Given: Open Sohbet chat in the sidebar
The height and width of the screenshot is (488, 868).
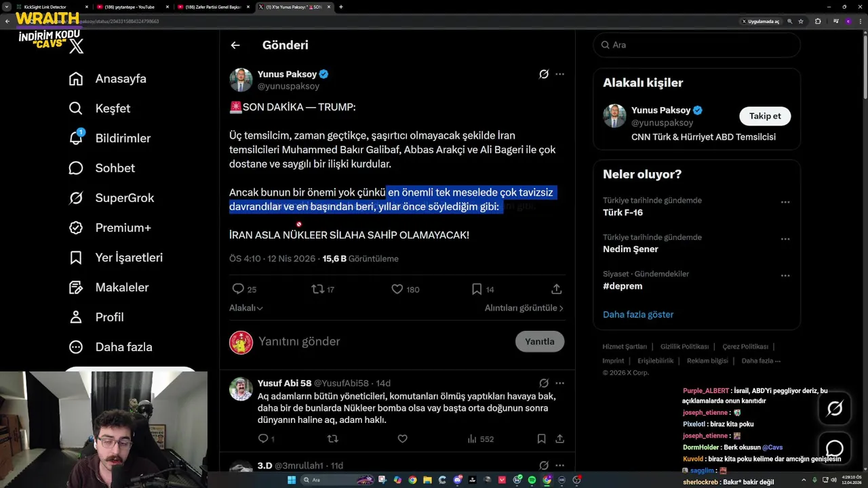Looking at the screenshot, I should coord(102,168).
